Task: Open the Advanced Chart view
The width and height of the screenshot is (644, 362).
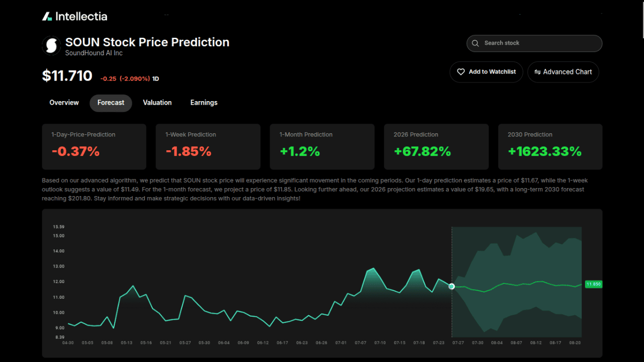Action: [563, 72]
